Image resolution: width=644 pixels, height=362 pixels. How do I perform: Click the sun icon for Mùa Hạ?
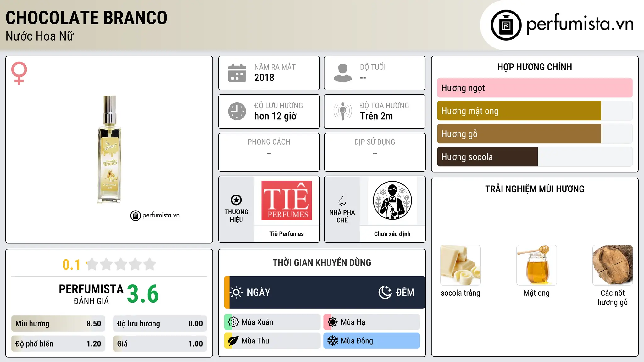[333, 322]
